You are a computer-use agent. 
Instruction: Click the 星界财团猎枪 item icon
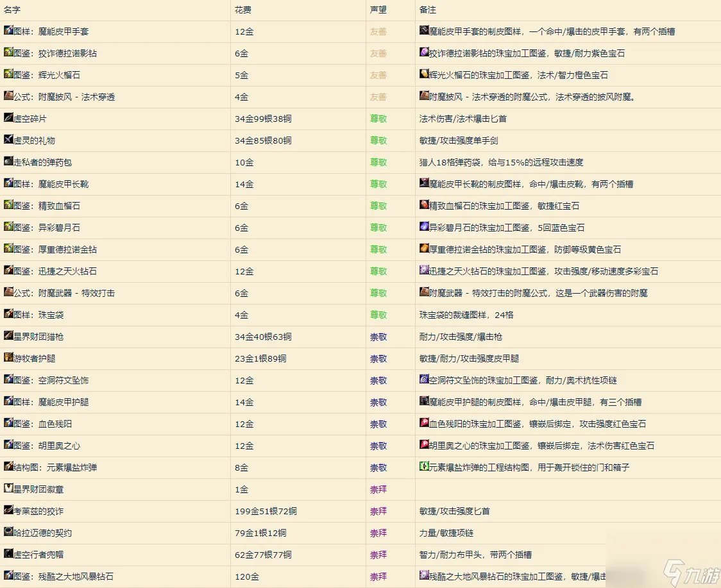[x=6, y=337]
